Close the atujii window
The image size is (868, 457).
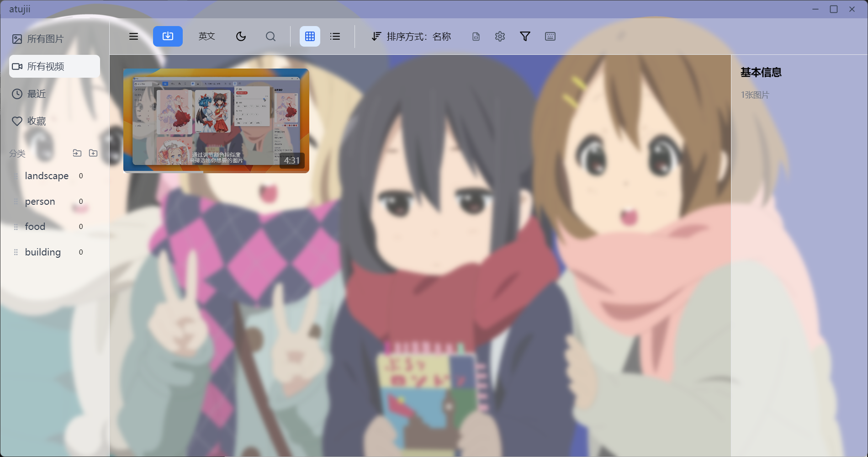coord(852,9)
